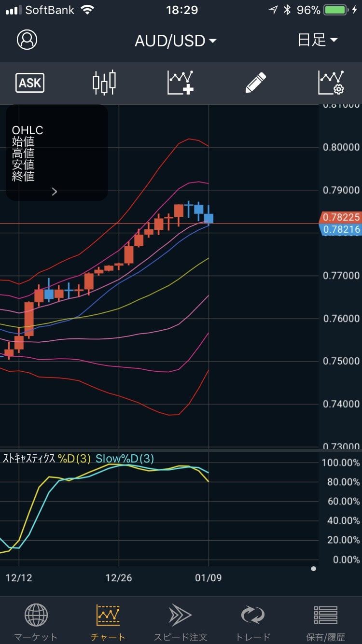This screenshot has height=644, width=362.
Task: Tap the 0.77000 price axis label
Action: pyautogui.click(x=341, y=276)
